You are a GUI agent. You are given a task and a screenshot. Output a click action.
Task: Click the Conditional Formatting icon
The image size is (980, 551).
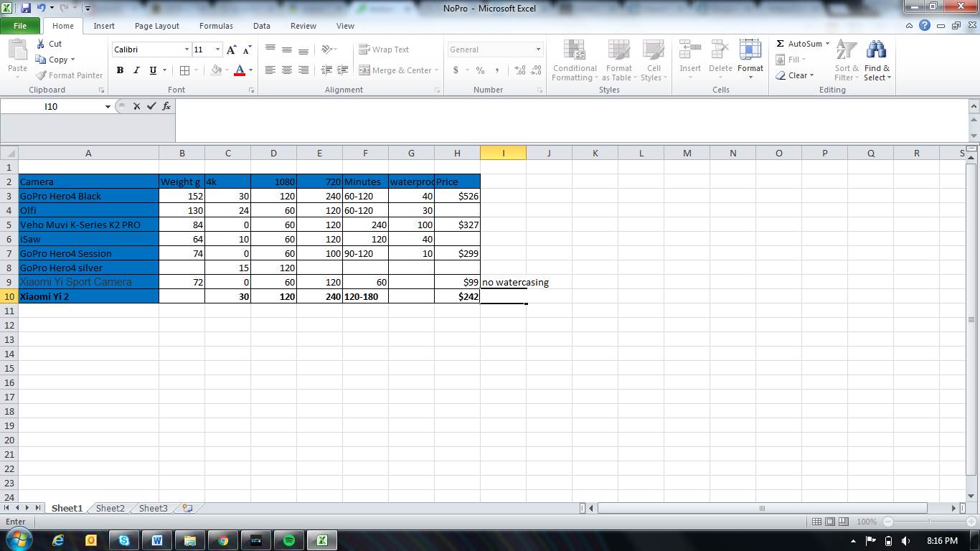pyautogui.click(x=574, y=51)
